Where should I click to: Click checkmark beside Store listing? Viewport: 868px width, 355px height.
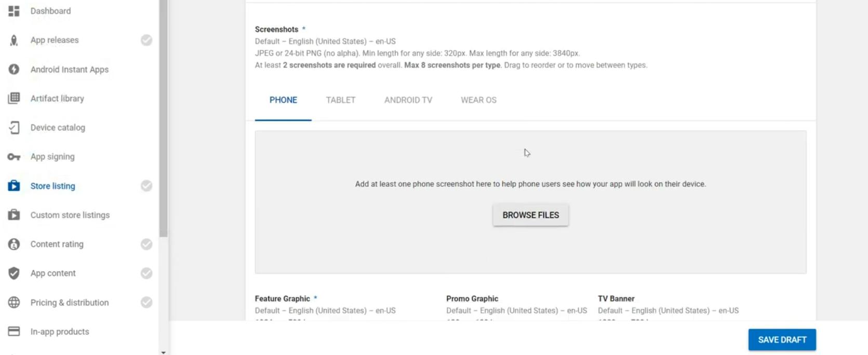[146, 186]
